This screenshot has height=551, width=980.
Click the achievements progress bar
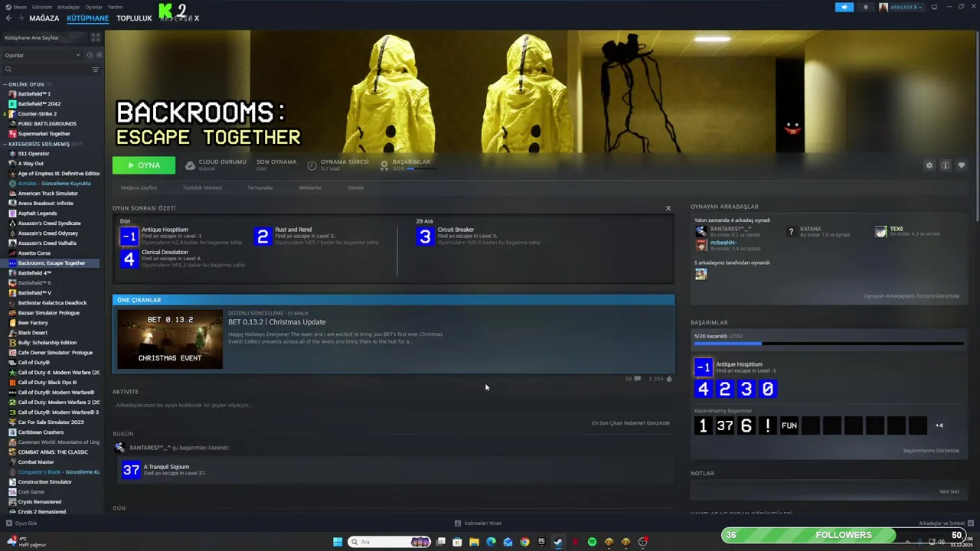click(x=828, y=344)
